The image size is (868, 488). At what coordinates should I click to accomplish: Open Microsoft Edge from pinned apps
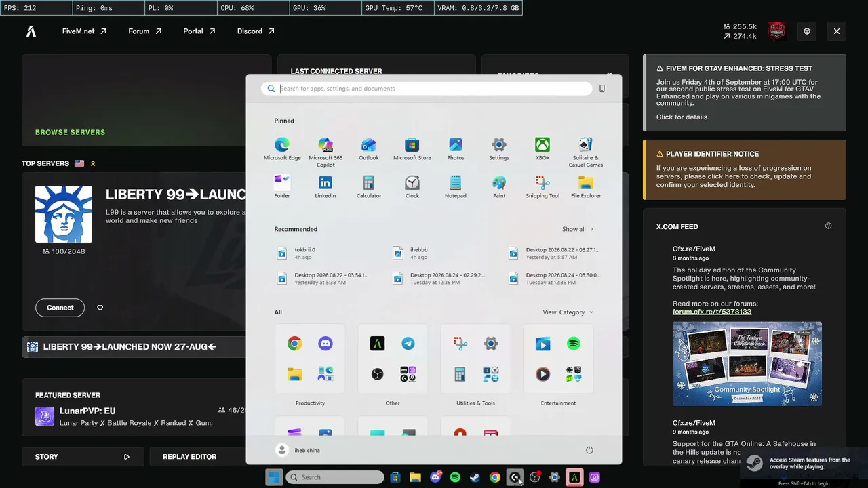(282, 149)
